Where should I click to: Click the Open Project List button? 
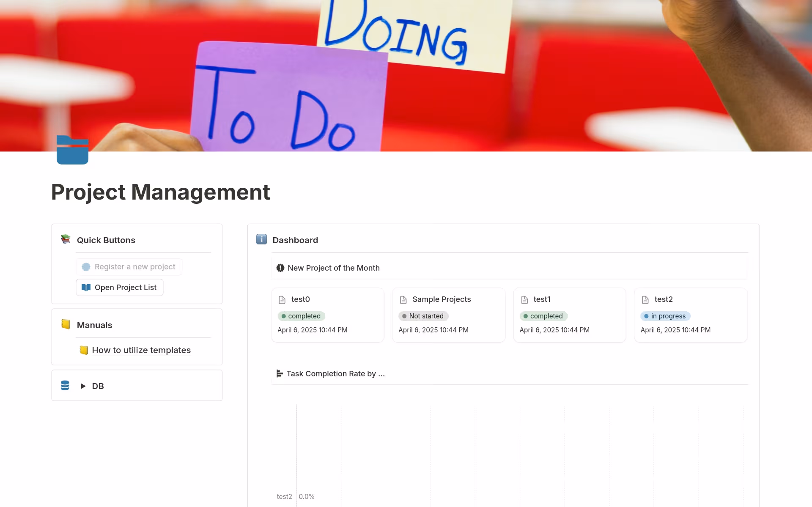click(x=119, y=287)
